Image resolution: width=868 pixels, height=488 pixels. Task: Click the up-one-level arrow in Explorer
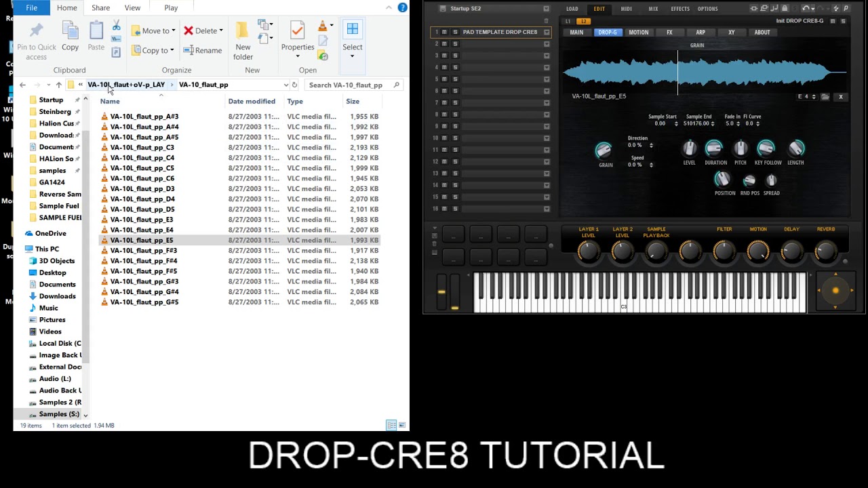59,85
